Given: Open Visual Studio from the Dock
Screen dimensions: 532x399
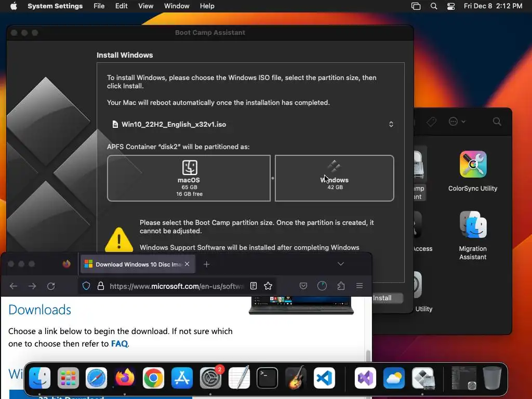Looking at the screenshot, I should click(365, 378).
